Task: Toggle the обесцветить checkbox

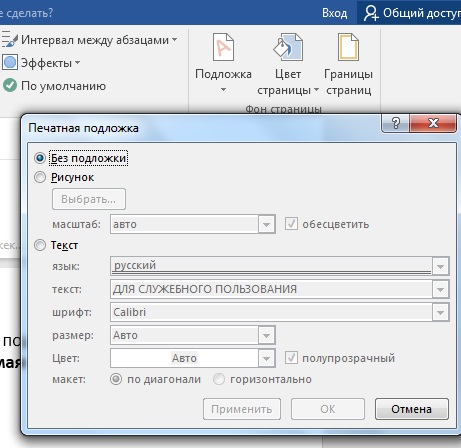Action: coord(291,224)
